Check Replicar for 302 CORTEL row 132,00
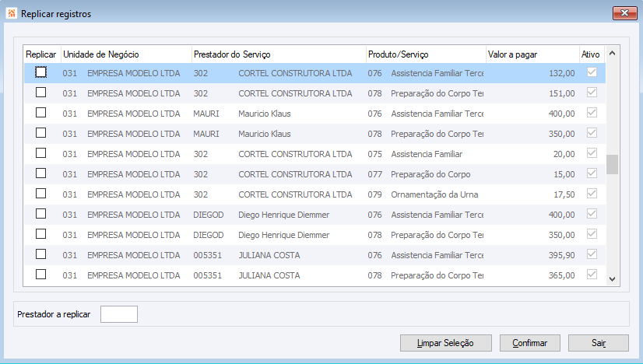The height and width of the screenshot is (364, 643). (40, 72)
